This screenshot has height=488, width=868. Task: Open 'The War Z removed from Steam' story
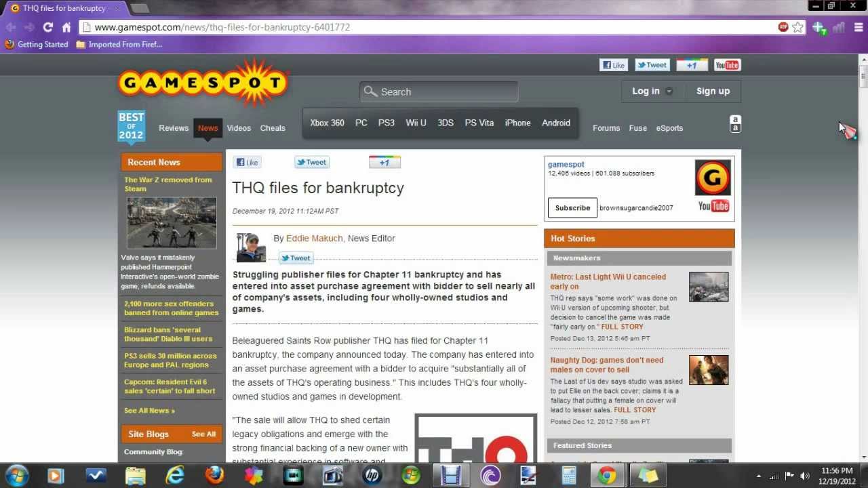(168, 184)
